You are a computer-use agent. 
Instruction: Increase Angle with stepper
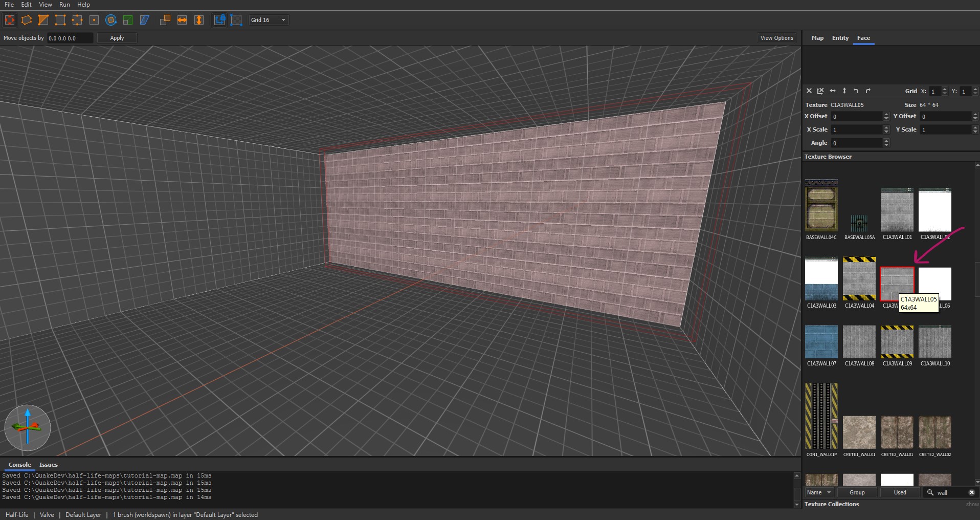pyautogui.click(x=886, y=141)
